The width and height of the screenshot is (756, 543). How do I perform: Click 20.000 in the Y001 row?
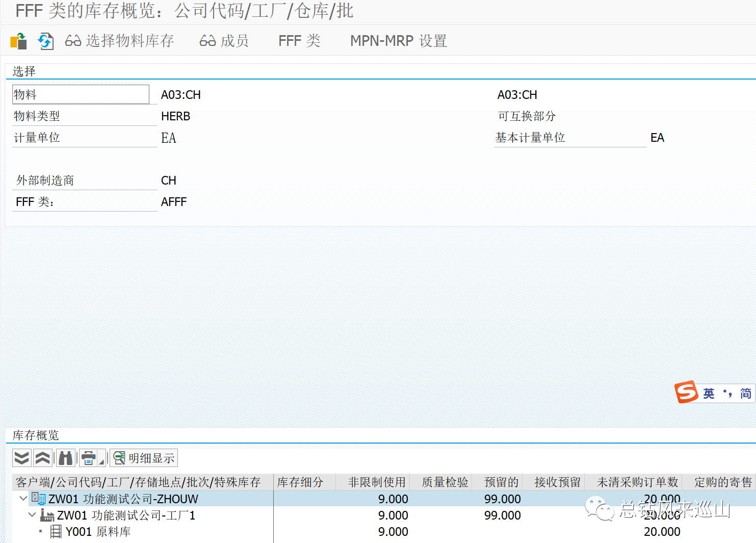pyautogui.click(x=662, y=532)
